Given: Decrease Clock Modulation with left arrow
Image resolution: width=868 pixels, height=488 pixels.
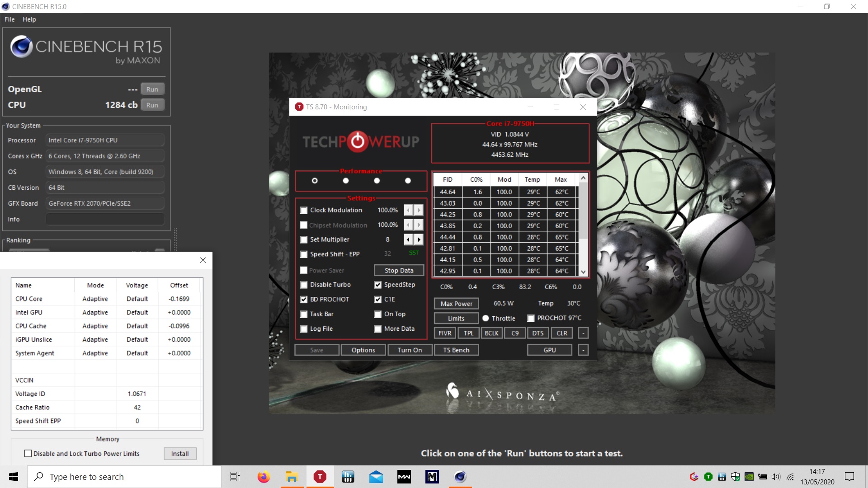Looking at the screenshot, I should pos(408,210).
